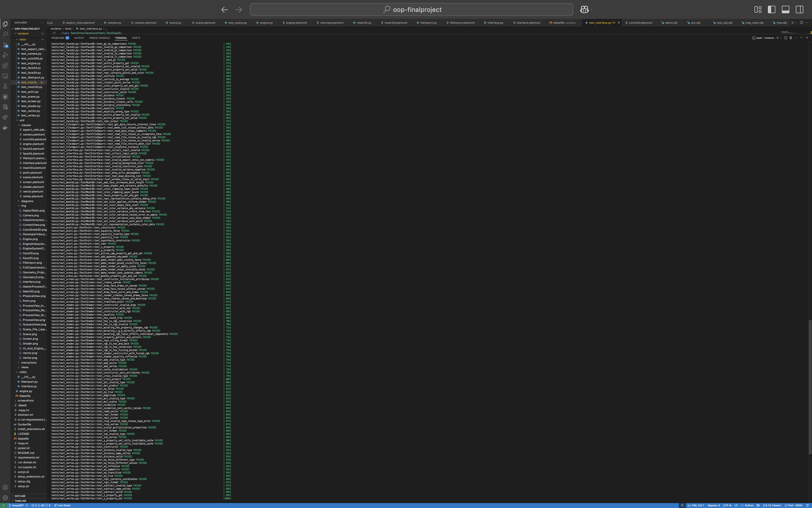Image resolution: width=812 pixels, height=508 pixels.
Task: Open Run and Debug view
Action: (x=5, y=55)
